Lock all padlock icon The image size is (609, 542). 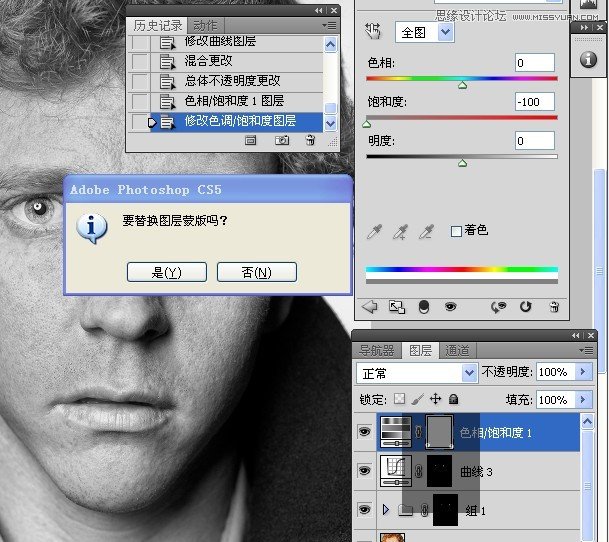453,399
